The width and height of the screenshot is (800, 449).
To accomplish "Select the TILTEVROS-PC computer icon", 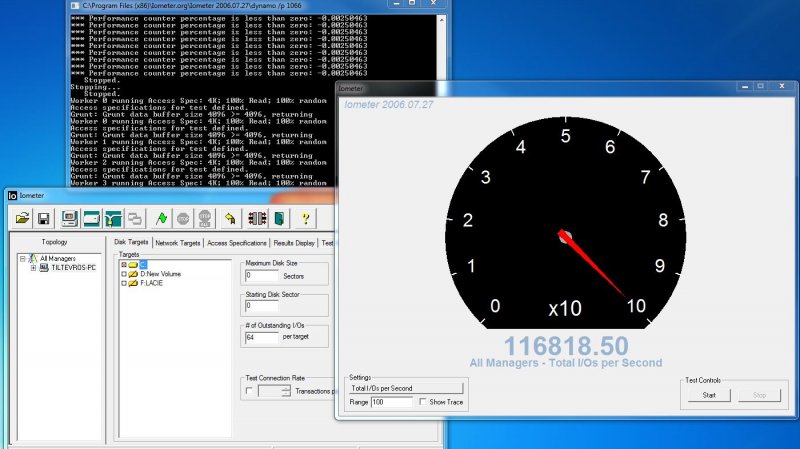I will (44, 267).
